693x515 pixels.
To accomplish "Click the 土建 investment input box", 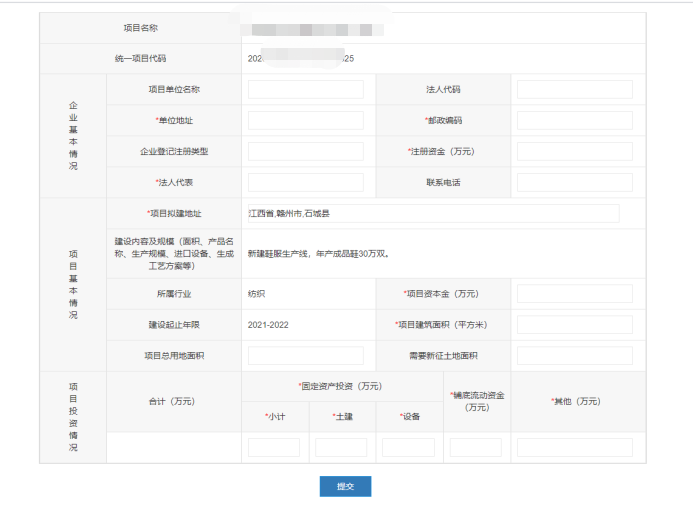I will tap(341, 448).
